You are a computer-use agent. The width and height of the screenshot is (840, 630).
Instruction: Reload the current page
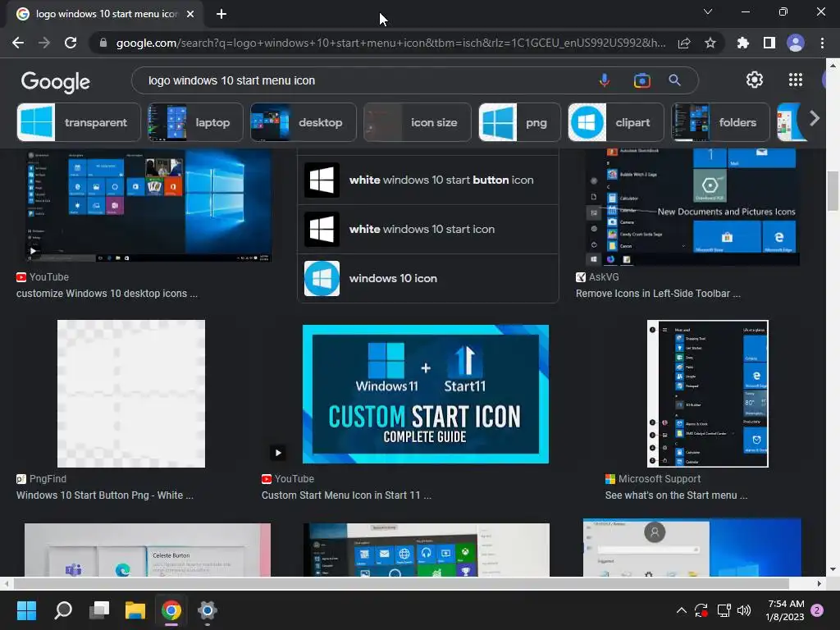(x=71, y=43)
